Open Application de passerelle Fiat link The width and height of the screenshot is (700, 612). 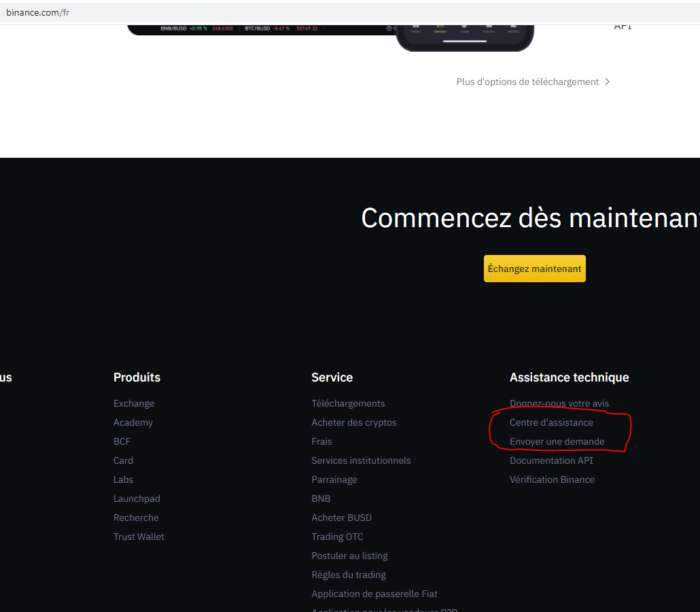pyautogui.click(x=374, y=594)
